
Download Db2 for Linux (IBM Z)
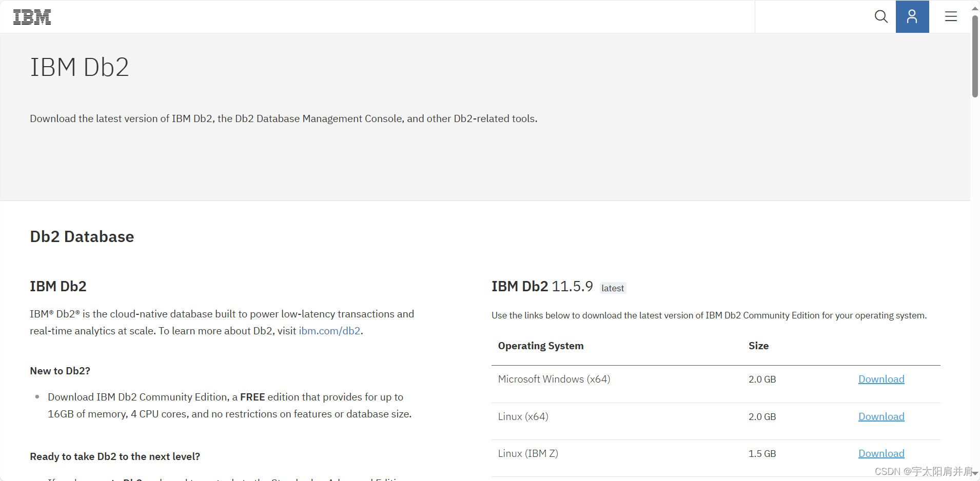coord(881,453)
